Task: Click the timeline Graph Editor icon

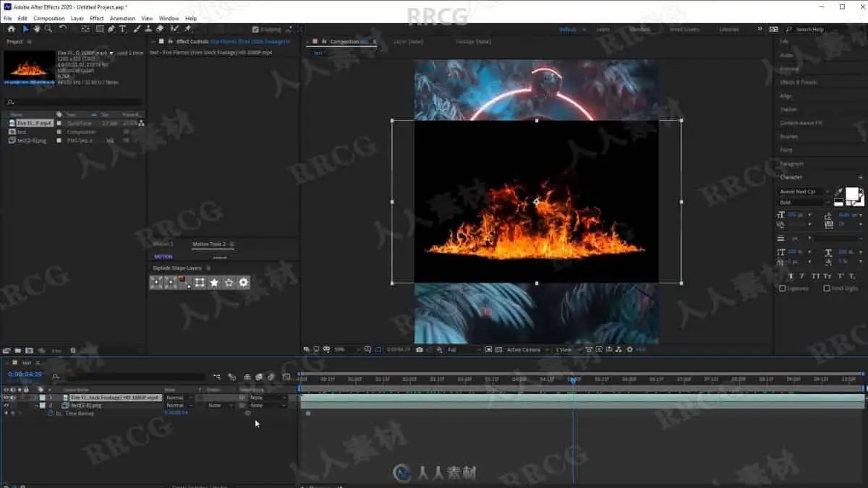Action: (x=286, y=377)
